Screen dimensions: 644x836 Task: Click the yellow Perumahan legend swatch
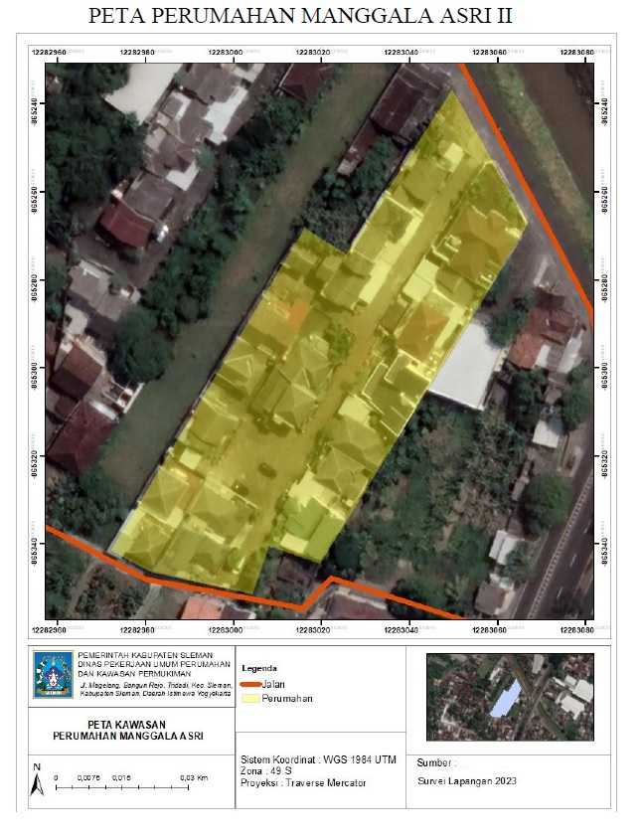click(x=250, y=698)
